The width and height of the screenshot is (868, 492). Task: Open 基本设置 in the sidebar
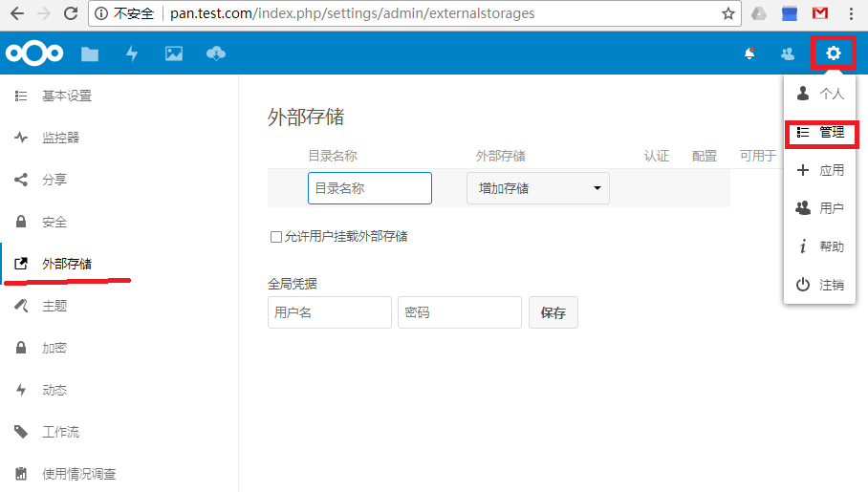point(67,96)
